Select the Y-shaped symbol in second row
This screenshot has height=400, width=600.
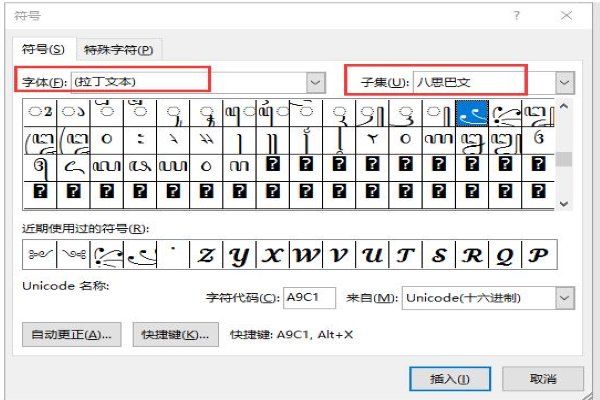click(372, 140)
